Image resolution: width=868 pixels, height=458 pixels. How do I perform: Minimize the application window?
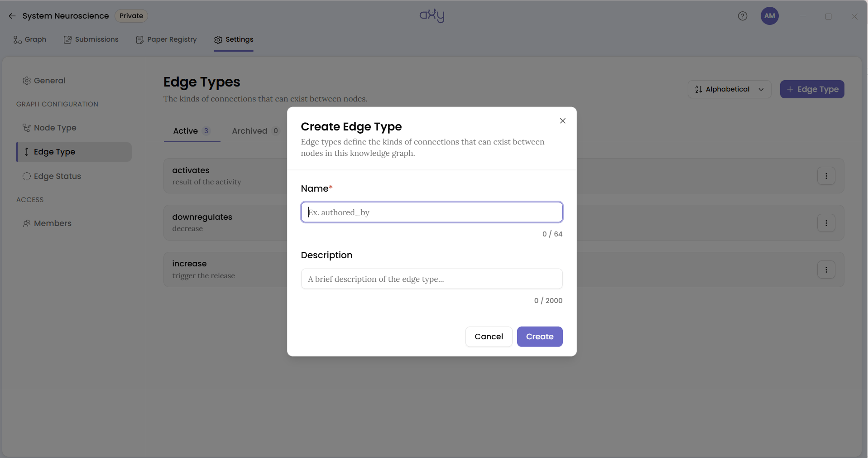click(803, 16)
